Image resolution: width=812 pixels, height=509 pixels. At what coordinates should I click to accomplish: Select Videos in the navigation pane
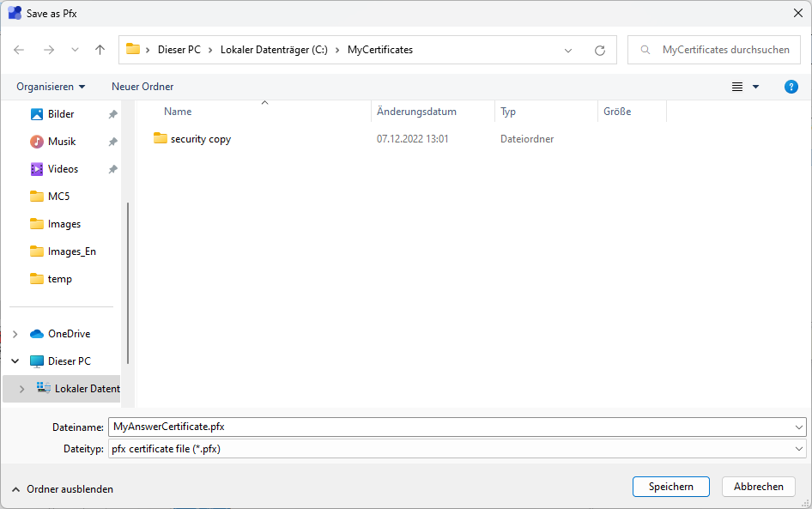pyautogui.click(x=63, y=169)
